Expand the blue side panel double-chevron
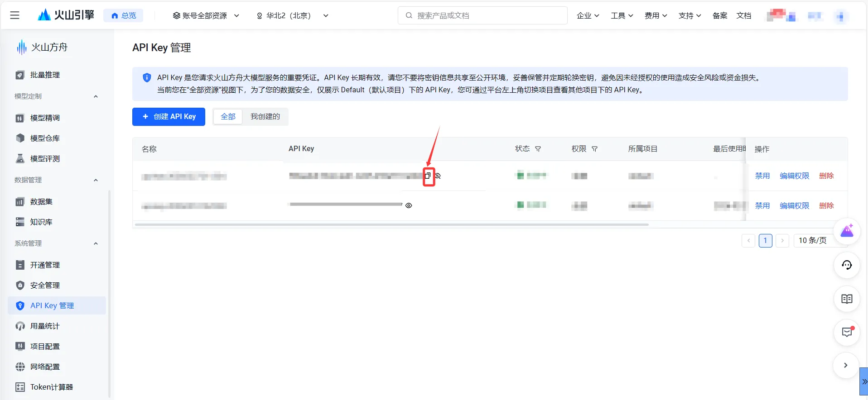The width and height of the screenshot is (868, 400). click(x=864, y=381)
